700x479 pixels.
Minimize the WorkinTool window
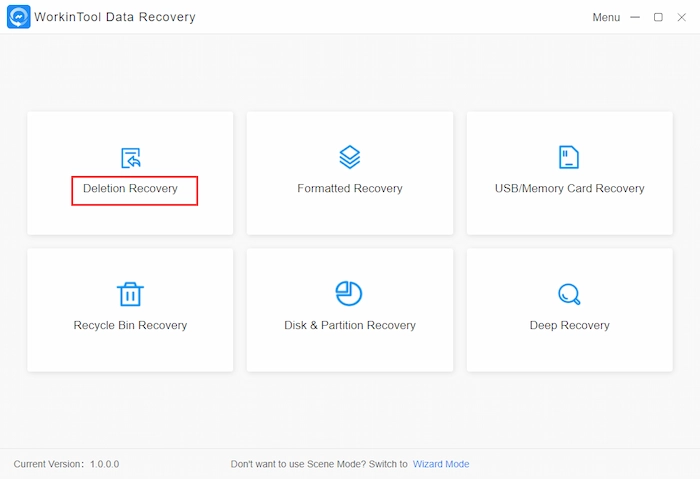[x=635, y=17]
